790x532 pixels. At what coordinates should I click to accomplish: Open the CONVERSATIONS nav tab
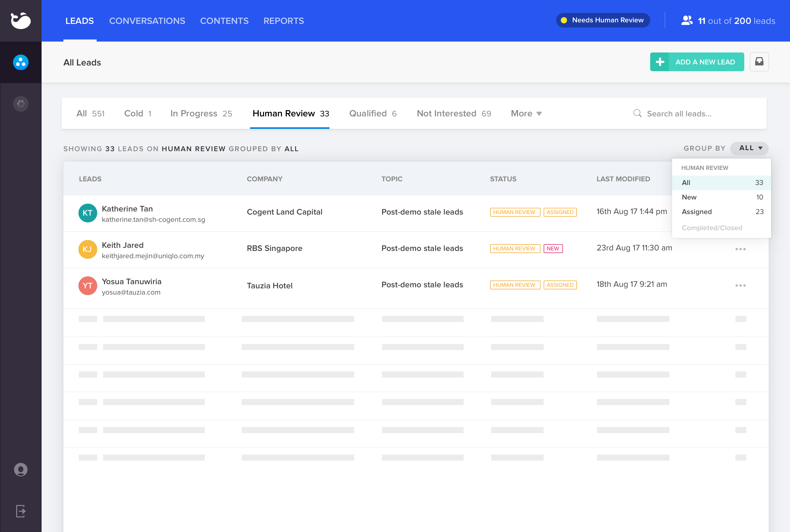point(147,21)
